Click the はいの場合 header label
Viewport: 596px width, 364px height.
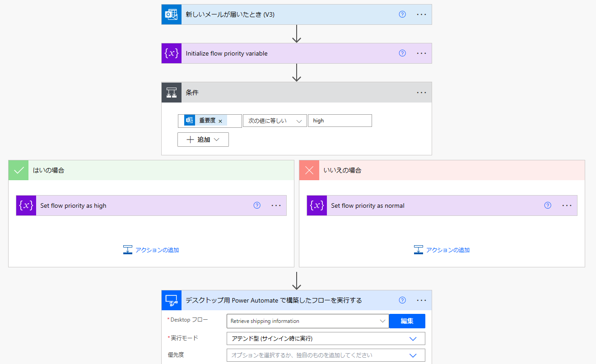tap(49, 170)
